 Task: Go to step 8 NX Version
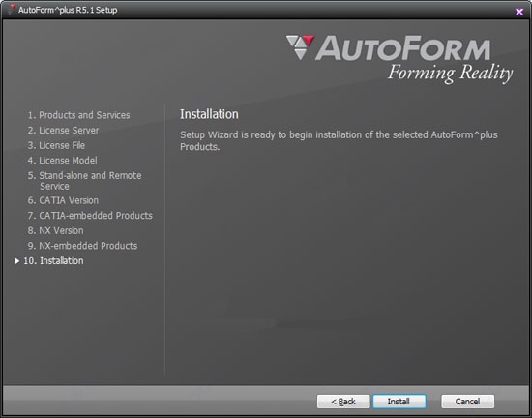coord(56,230)
